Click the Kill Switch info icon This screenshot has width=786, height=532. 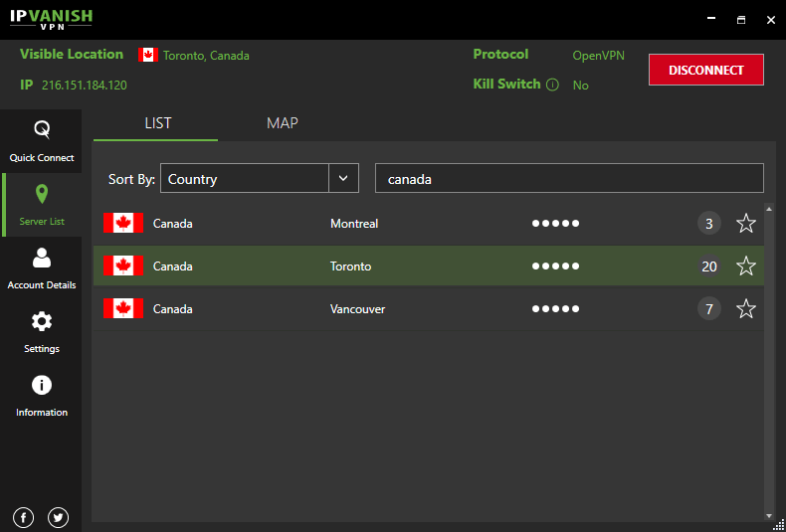tap(552, 85)
